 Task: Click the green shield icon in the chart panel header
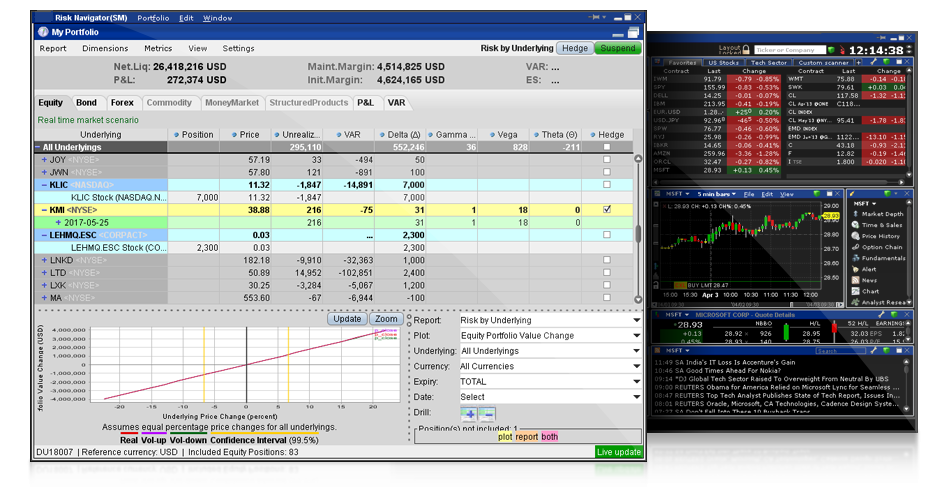coord(817,194)
